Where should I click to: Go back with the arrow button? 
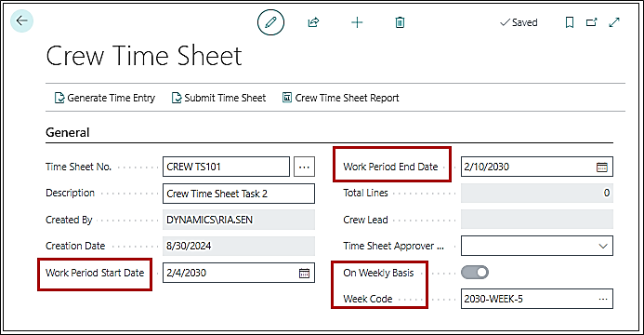21,20
